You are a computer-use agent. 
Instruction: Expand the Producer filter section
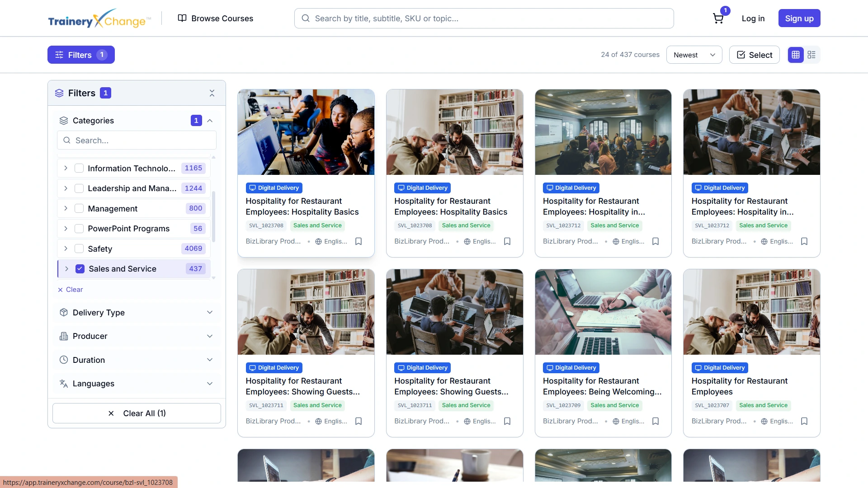tap(137, 336)
